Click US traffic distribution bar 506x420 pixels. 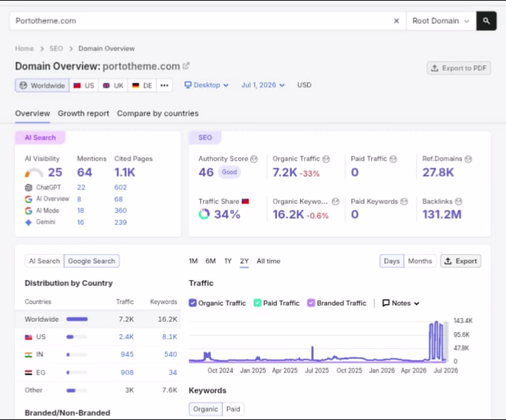pos(77,337)
